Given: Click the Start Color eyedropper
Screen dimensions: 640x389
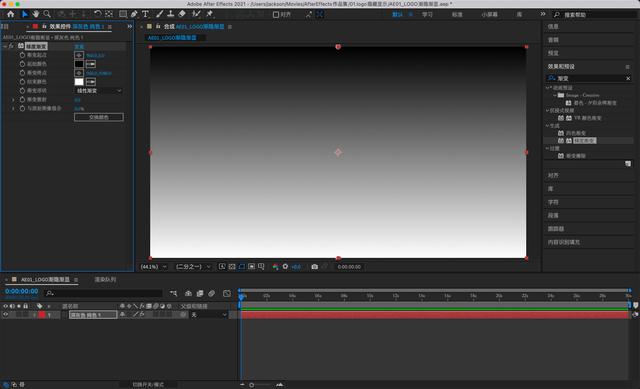Looking at the screenshot, I should coord(91,64).
